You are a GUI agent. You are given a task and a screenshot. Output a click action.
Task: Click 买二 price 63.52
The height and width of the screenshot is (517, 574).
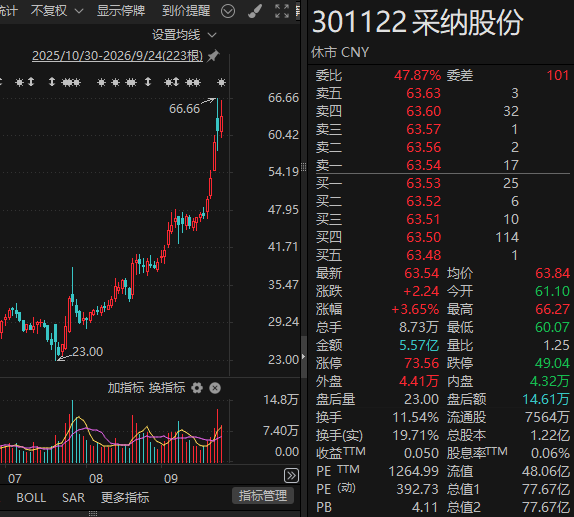pyautogui.click(x=424, y=201)
